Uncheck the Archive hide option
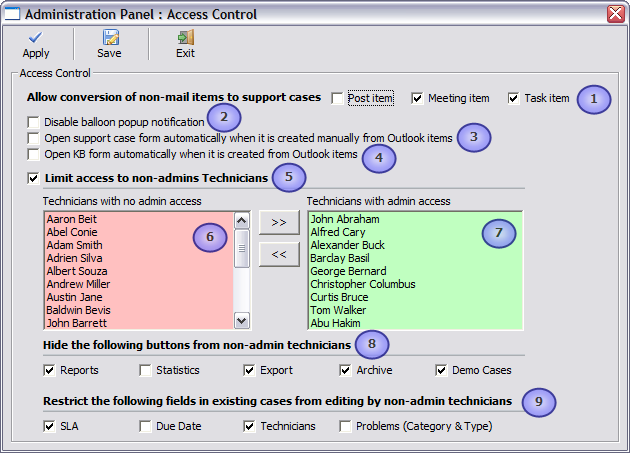 pos(345,370)
